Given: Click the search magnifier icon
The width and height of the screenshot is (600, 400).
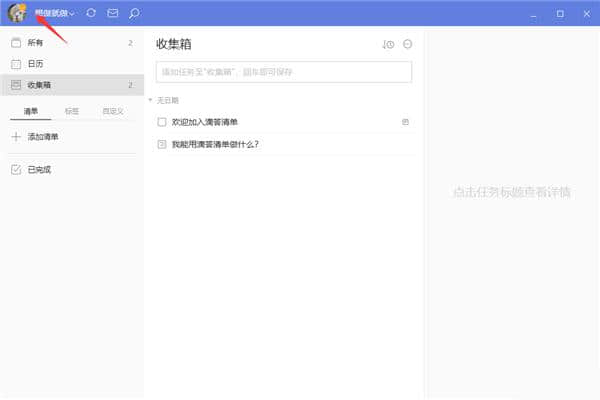Looking at the screenshot, I should tap(134, 14).
